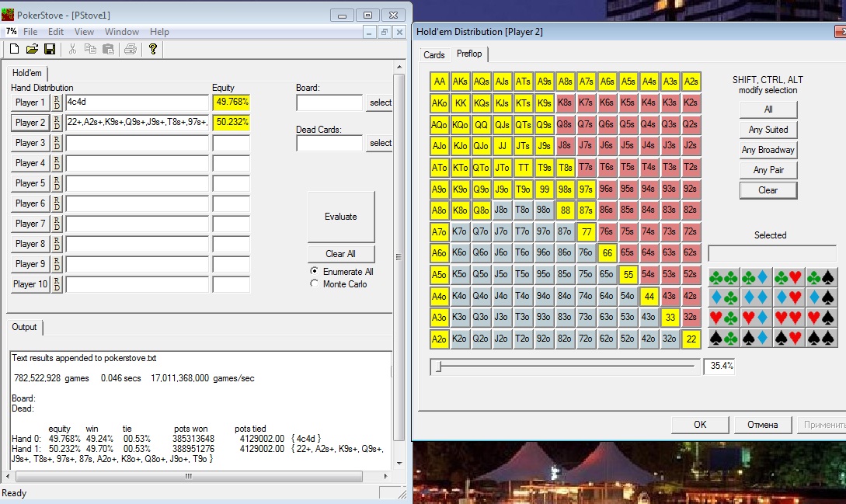846x504 pixels.
Task: Click the hand range percentage slider
Action: 438,367
